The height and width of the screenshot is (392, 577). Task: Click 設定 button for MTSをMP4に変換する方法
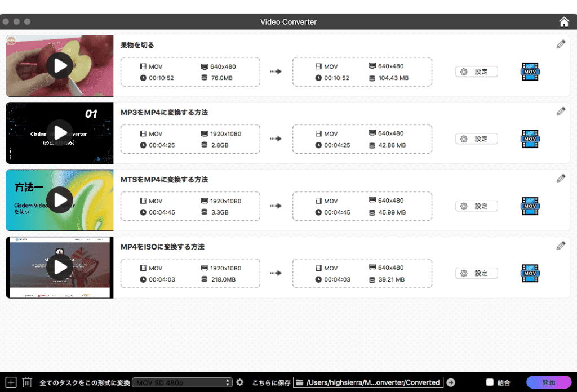[x=476, y=206]
